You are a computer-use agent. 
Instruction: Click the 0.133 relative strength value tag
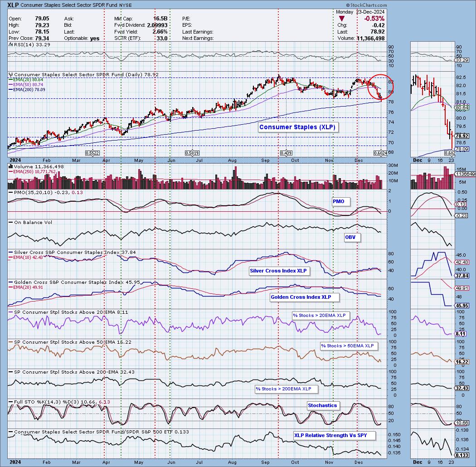coord(462,456)
